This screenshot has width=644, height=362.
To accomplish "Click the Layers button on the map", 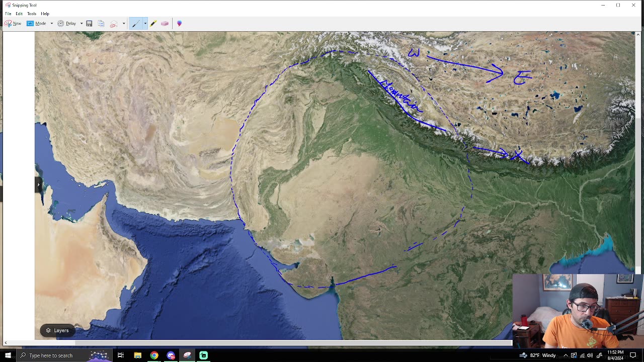I will coord(57,330).
